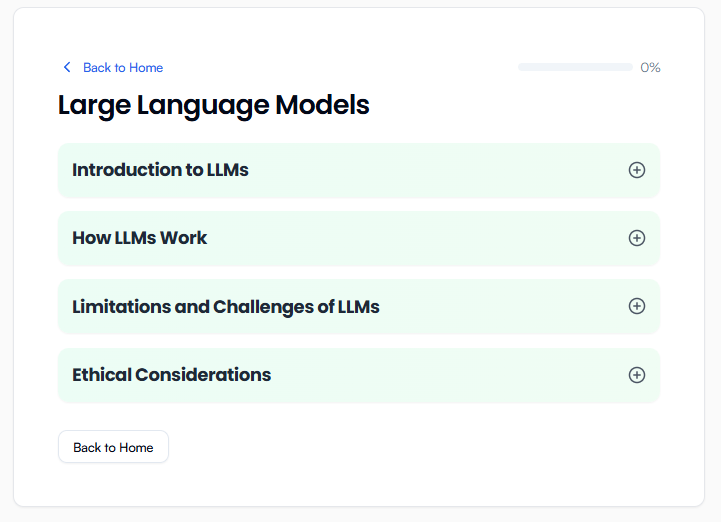Viewport: 721px width, 522px height.
Task: Follow the top Back to Home link
Action: click(x=122, y=68)
